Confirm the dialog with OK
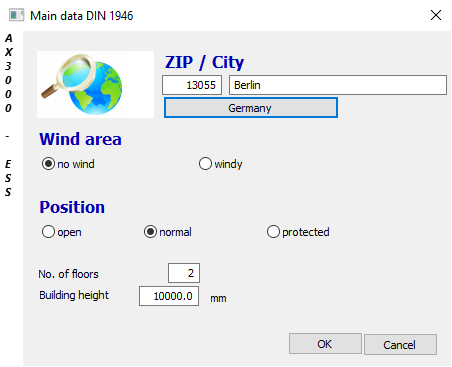The height and width of the screenshot is (367, 452). [325, 344]
